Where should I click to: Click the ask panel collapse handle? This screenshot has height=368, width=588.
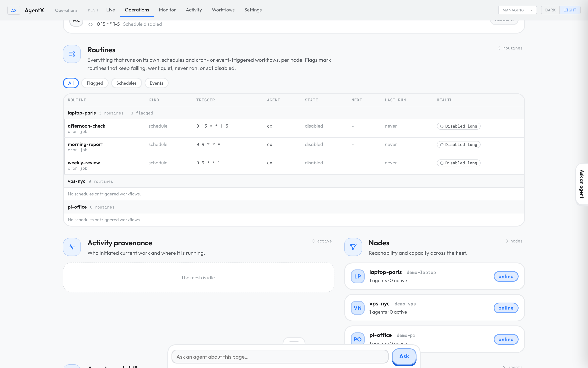click(x=294, y=341)
